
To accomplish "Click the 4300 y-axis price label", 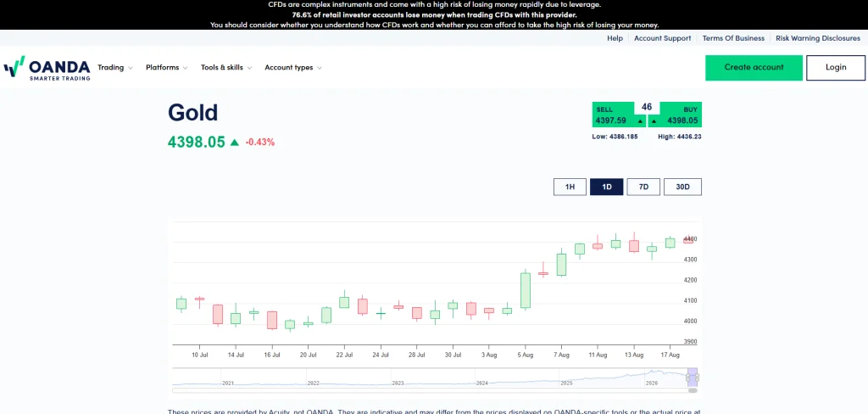I will coord(690,260).
